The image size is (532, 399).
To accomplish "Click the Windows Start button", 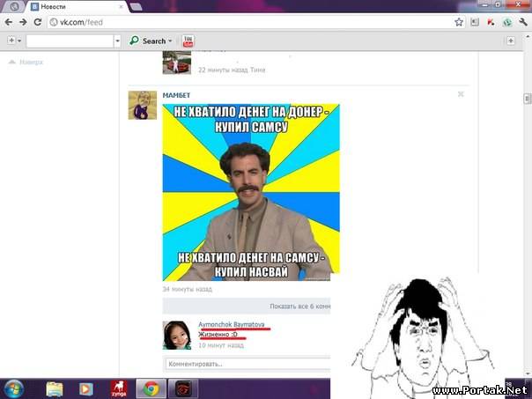I will pos(12,389).
